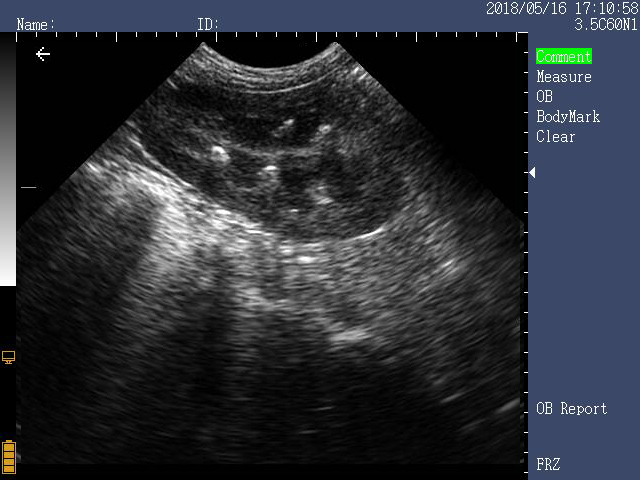
Task: Open the OB Report
Action: 571,408
